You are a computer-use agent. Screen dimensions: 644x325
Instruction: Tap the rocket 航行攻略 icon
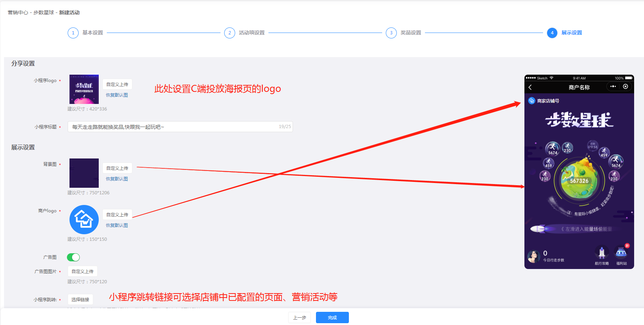coord(602,253)
